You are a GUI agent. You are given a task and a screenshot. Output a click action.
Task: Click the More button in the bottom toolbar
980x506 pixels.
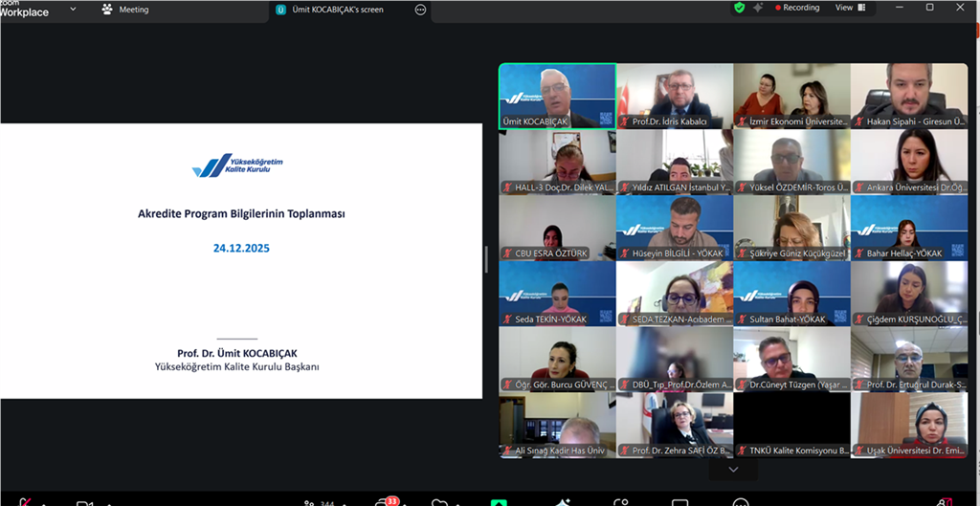[740, 502]
